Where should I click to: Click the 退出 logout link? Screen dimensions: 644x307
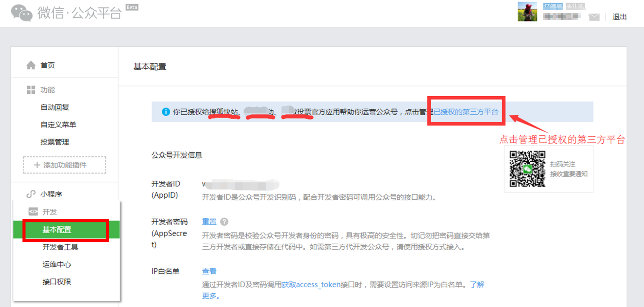619,16
